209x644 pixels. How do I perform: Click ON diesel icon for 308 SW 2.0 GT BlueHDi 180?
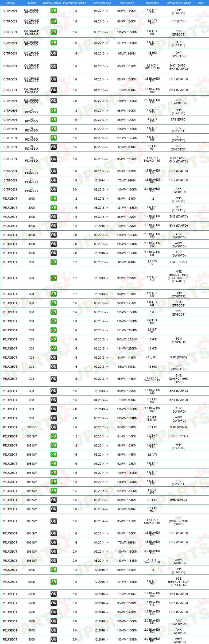(x=54, y=561)
